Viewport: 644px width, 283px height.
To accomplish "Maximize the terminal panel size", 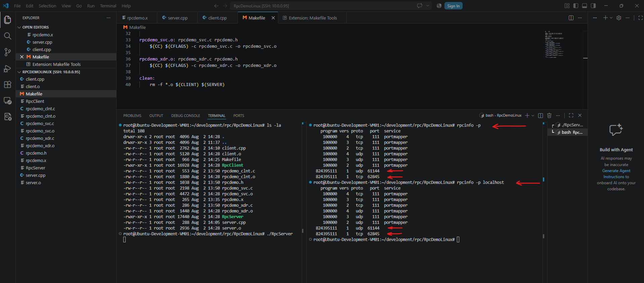I will (x=571, y=115).
